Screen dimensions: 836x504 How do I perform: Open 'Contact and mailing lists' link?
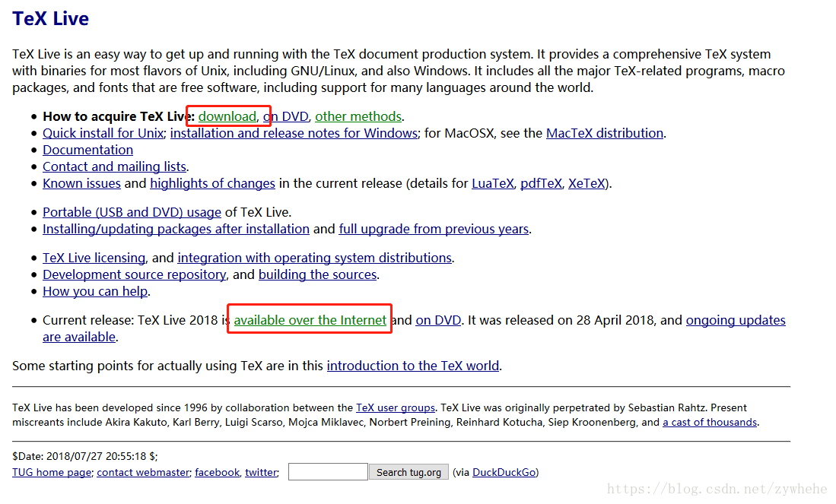115,166
